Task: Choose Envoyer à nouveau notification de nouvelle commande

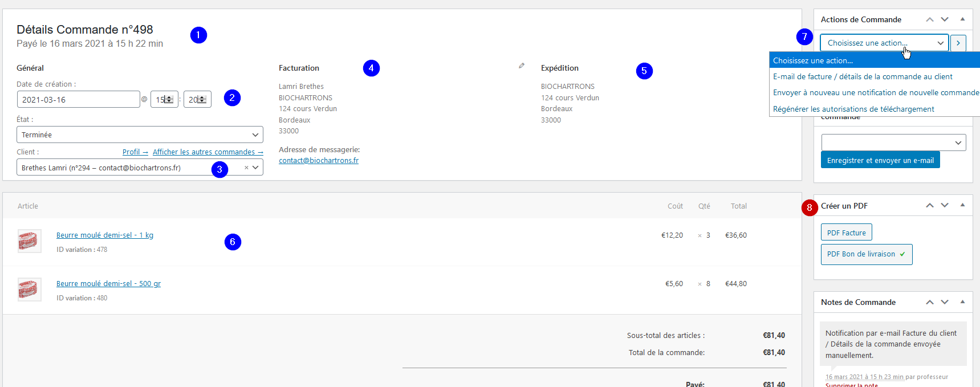Action: click(x=876, y=92)
